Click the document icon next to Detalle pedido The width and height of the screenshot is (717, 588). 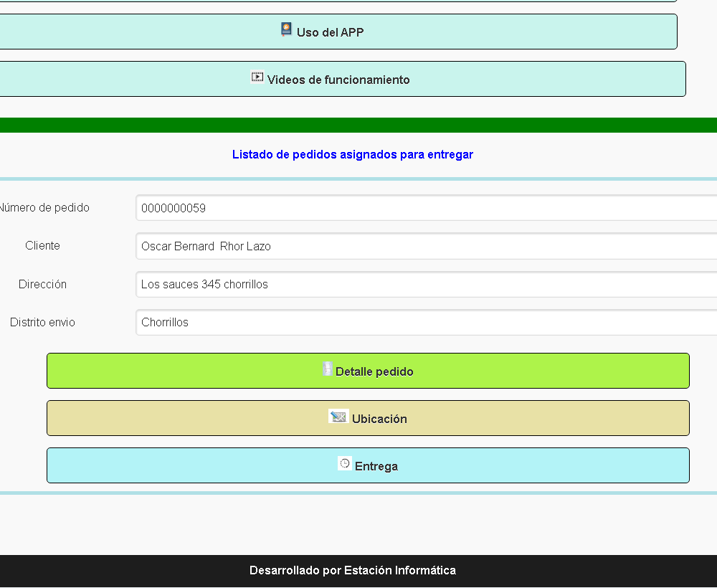[x=327, y=369]
